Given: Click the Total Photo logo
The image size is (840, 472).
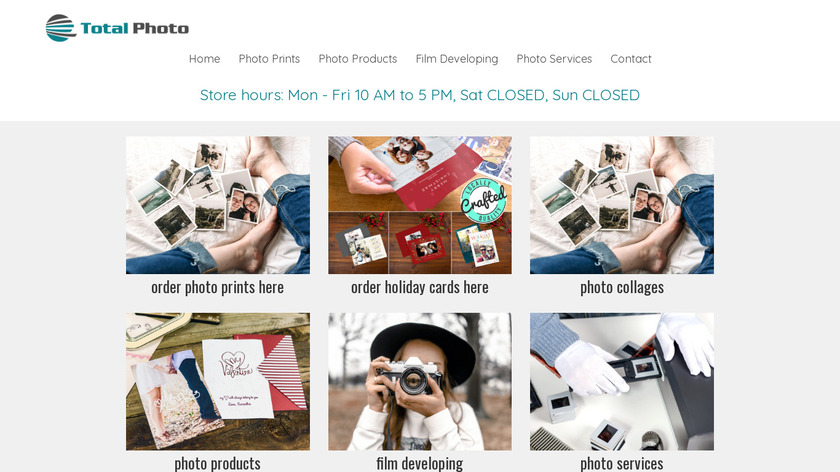Looking at the screenshot, I should (117, 28).
